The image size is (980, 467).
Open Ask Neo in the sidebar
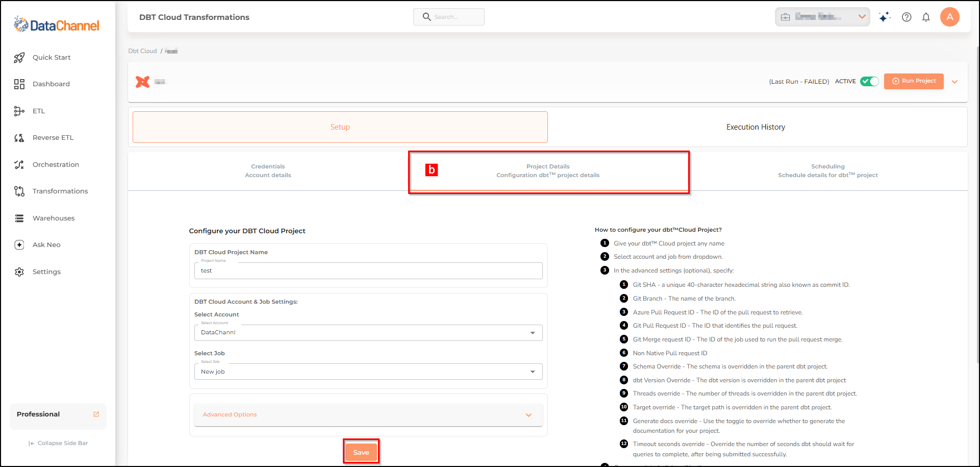46,245
